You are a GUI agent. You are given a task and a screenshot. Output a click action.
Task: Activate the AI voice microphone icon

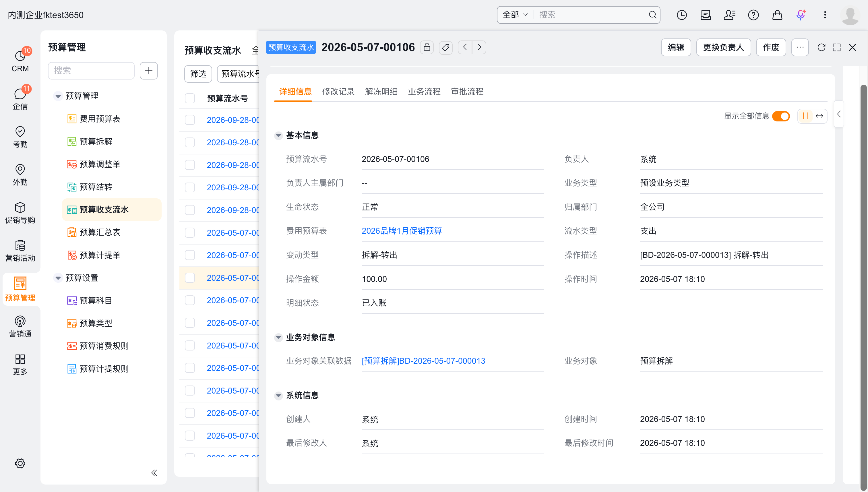point(801,15)
